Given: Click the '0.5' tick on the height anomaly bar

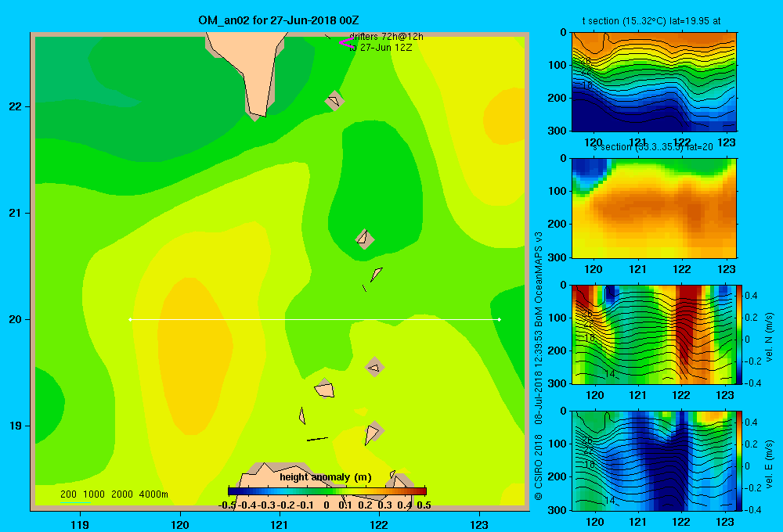Looking at the screenshot, I should [424, 505].
